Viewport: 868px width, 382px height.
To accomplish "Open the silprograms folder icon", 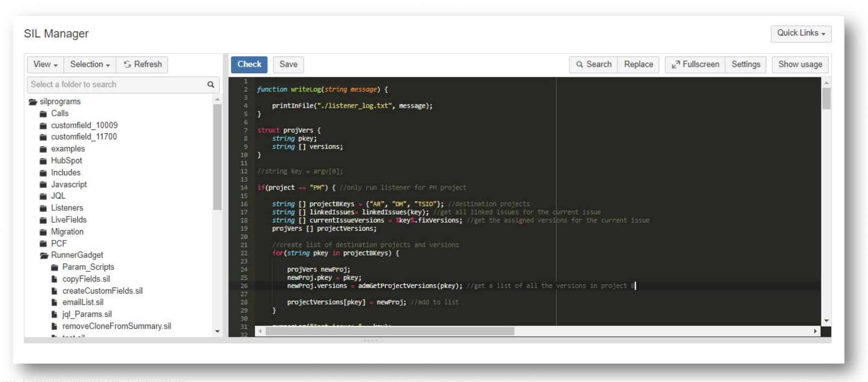I will (x=32, y=101).
